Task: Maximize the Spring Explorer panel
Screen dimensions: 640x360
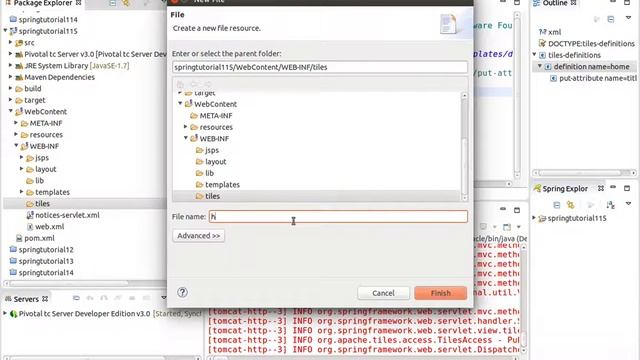Action: 627,188
